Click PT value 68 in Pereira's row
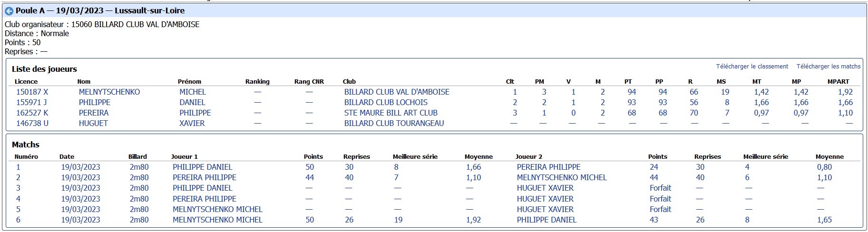Screen dimensions: 868x232 tap(632, 113)
